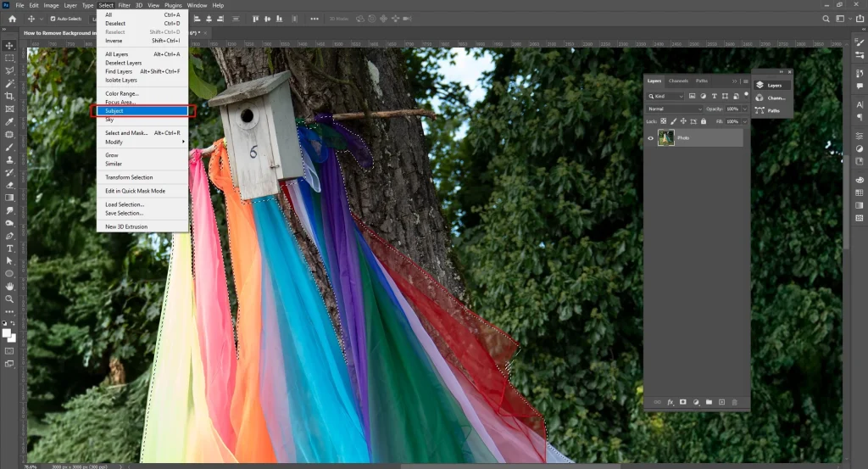Toggle the Auto-Select checkbox
The width and height of the screenshot is (868, 469).
pyautogui.click(x=53, y=18)
